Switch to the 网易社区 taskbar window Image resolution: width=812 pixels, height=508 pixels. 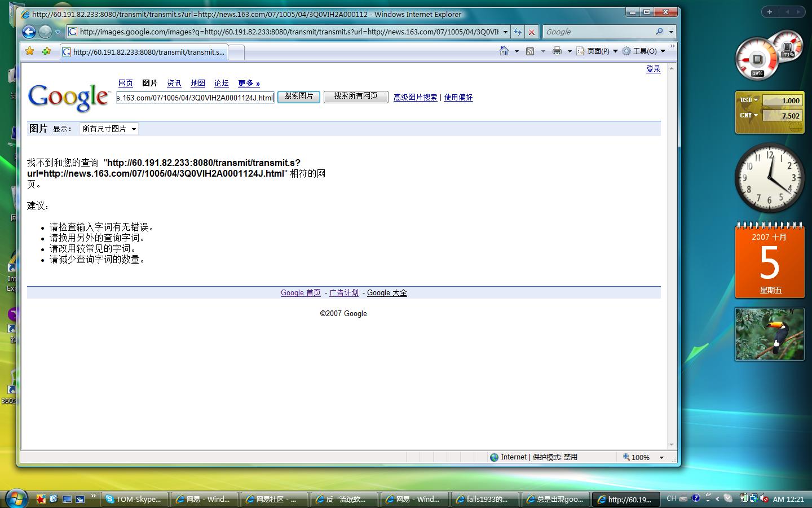tap(274, 500)
